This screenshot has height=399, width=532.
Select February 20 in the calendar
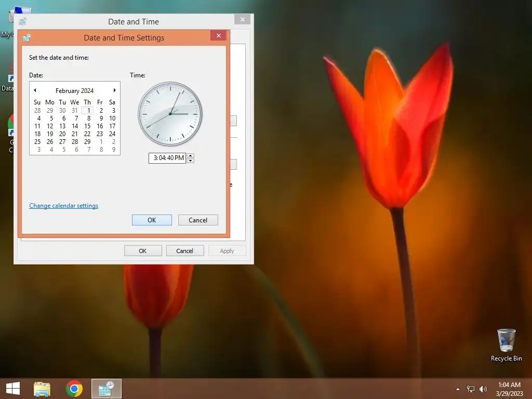click(62, 134)
